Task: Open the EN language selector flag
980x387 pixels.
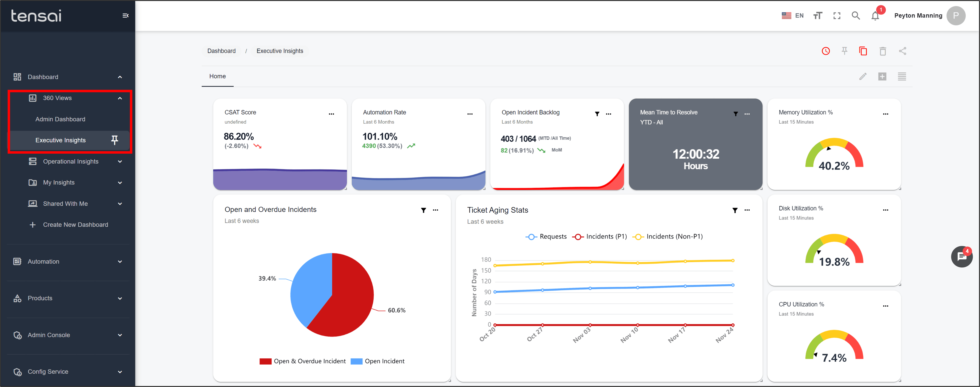Action: (x=786, y=16)
